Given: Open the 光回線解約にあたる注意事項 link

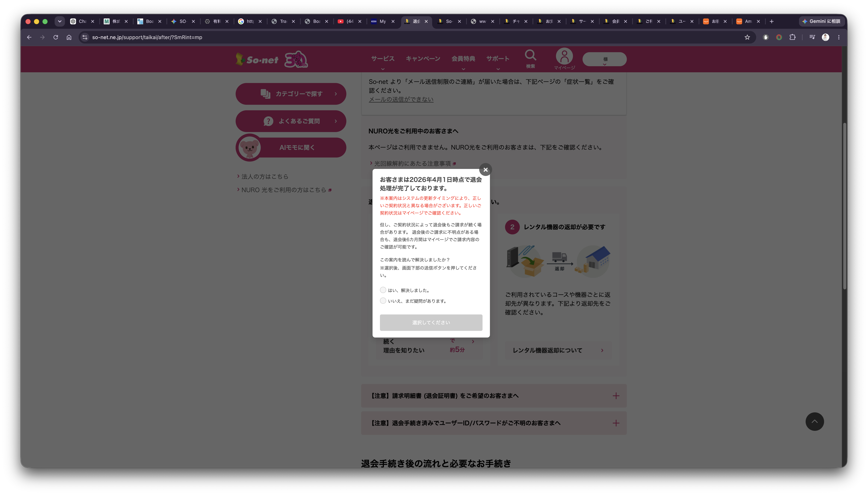Looking at the screenshot, I should click(x=413, y=164).
